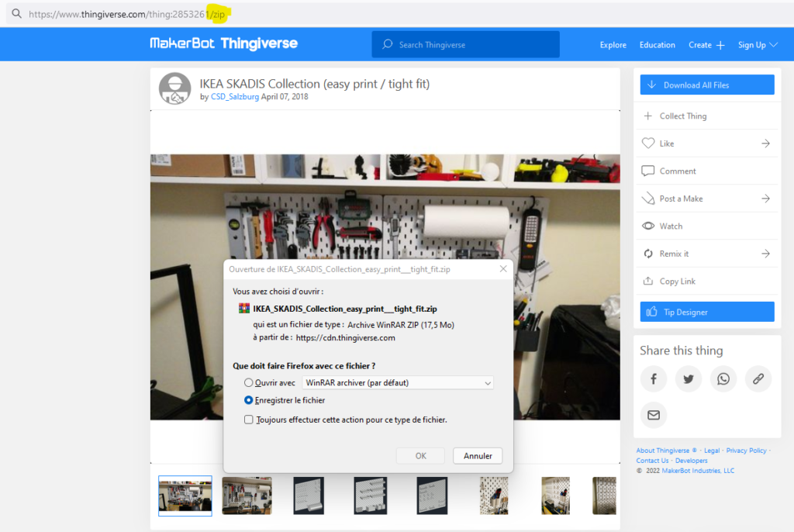Viewport: 794px width, 532px height.
Task: Close the file opening dialog
Action: (x=502, y=269)
